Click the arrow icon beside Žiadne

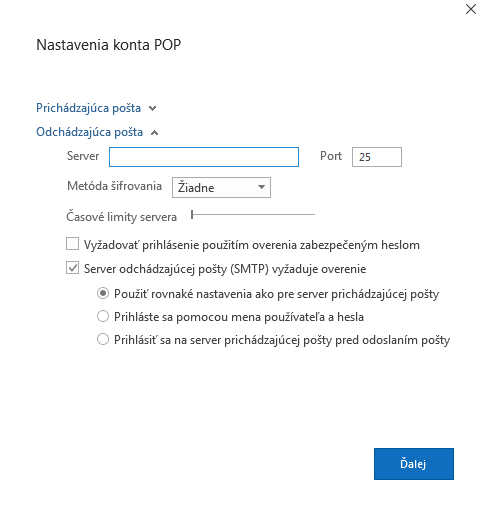[262, 187]
